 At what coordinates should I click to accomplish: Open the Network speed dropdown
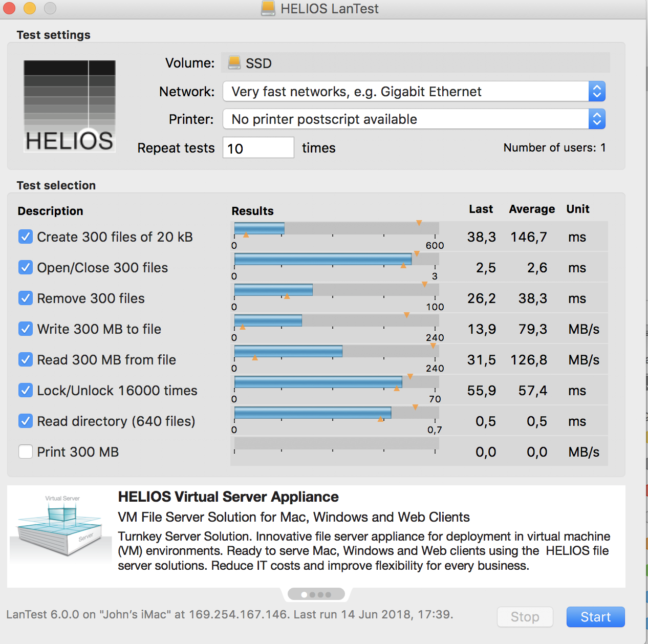[x=414, y=91]
